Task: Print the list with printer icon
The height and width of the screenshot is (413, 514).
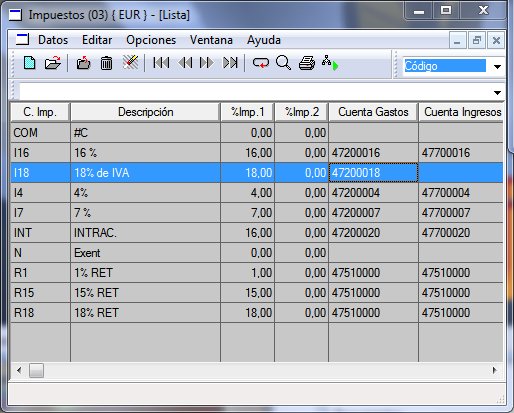Action: click(307, 63)
